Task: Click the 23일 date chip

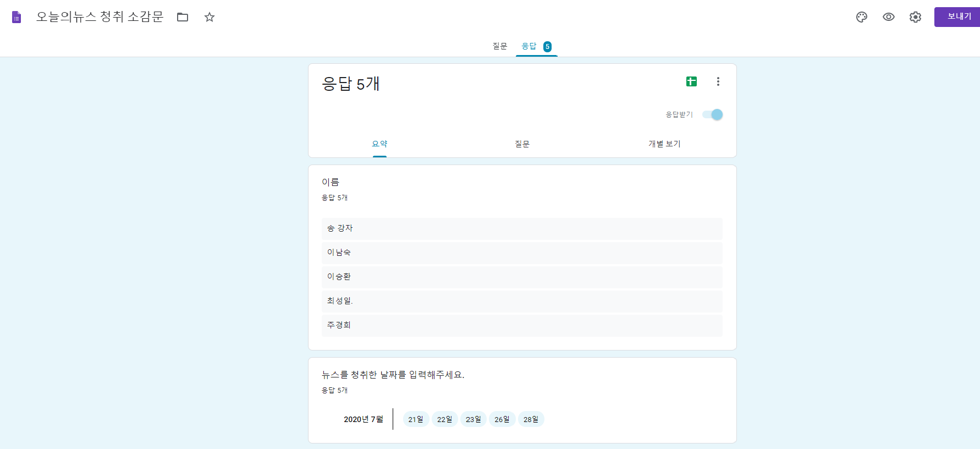Action: coord(473,419)
